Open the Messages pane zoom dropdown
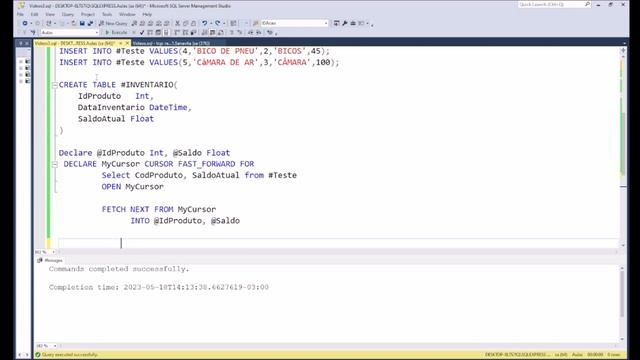This screenshot has height=360, width=640. click(55, 346)
